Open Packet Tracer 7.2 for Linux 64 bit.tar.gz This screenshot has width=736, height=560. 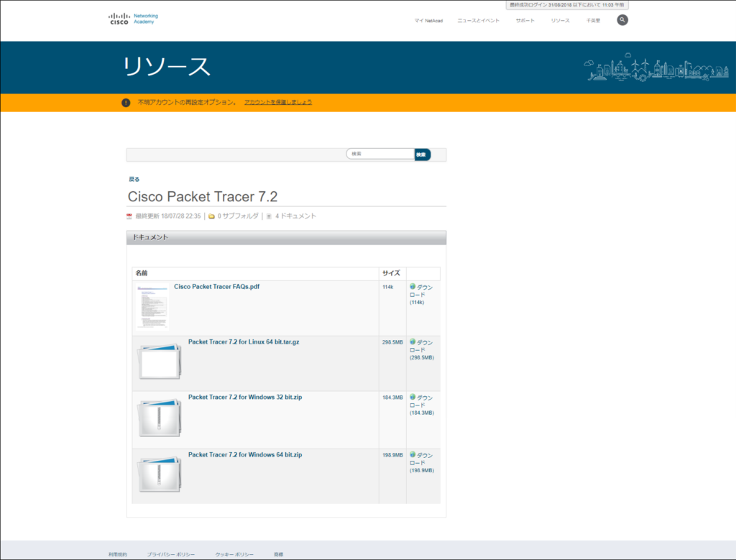pyautogui.click(x=244, y=342)
